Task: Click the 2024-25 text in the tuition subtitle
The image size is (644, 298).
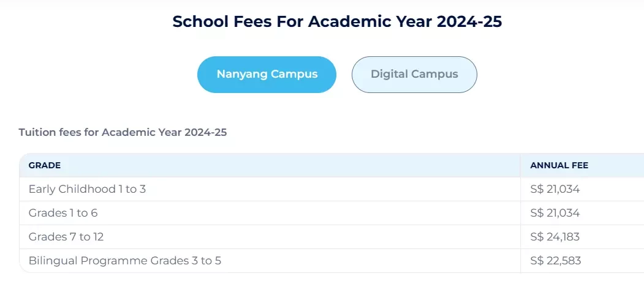Action: (206, 132)
